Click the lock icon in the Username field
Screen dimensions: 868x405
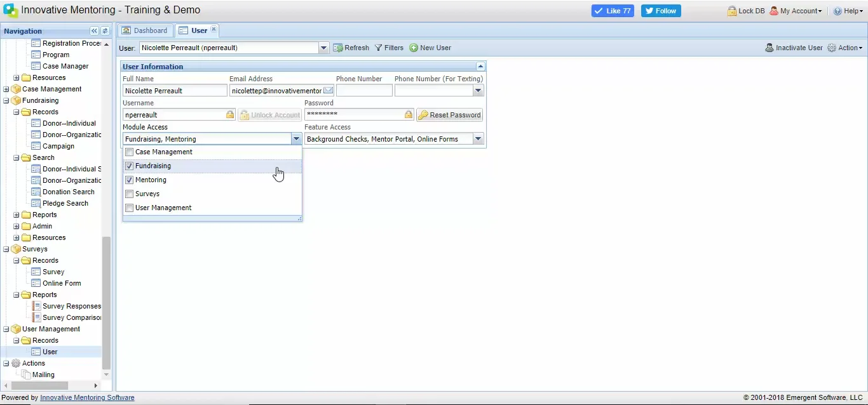[230, 115]
